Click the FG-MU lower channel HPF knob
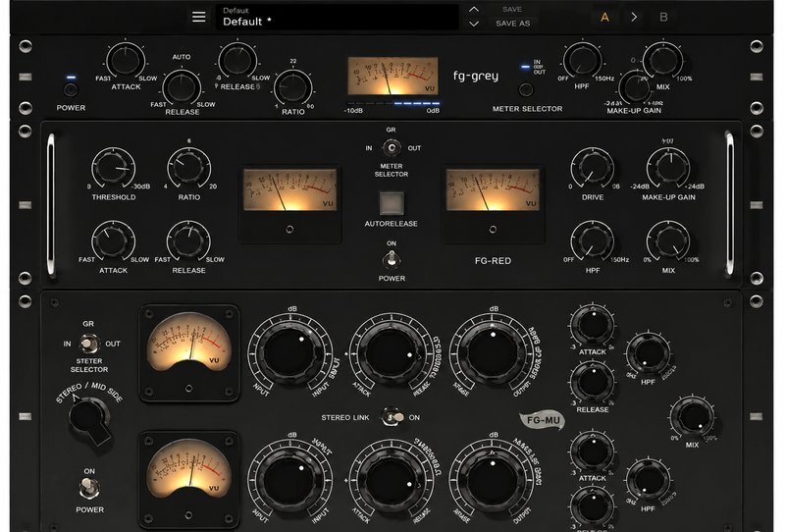 point(648,481)
